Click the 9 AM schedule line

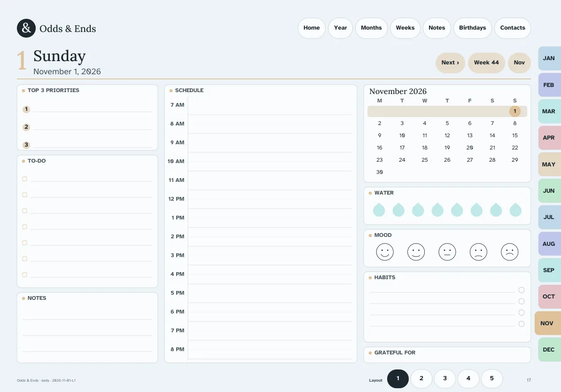coord(270,142)
